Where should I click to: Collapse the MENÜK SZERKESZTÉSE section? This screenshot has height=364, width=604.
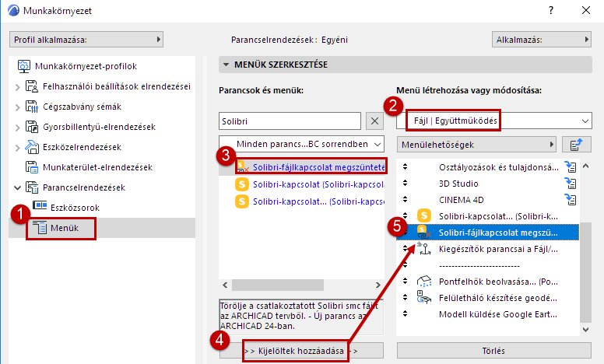click(x=226, y=65)
